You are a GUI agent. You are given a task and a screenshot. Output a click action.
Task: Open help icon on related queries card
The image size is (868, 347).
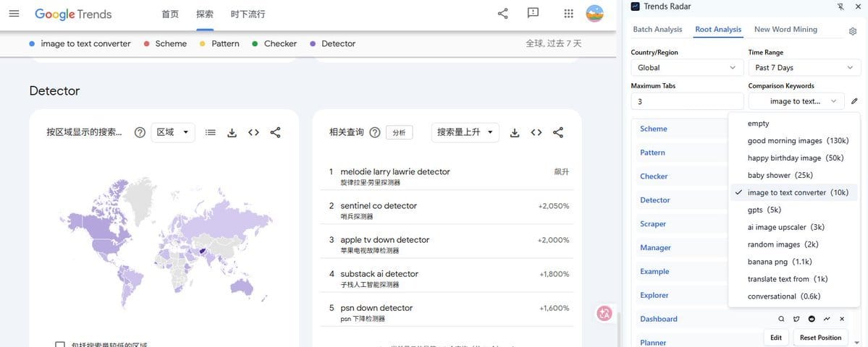pos(375,132)
